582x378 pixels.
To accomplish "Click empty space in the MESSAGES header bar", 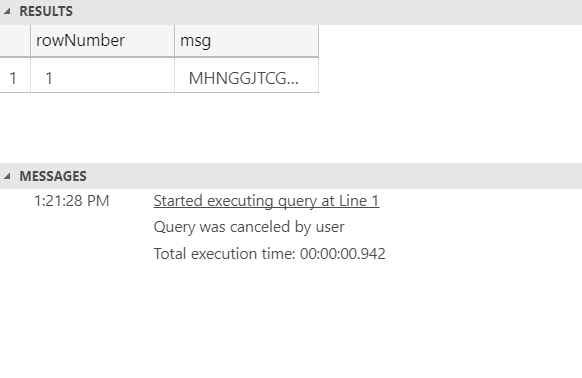I will pos(334,176).
